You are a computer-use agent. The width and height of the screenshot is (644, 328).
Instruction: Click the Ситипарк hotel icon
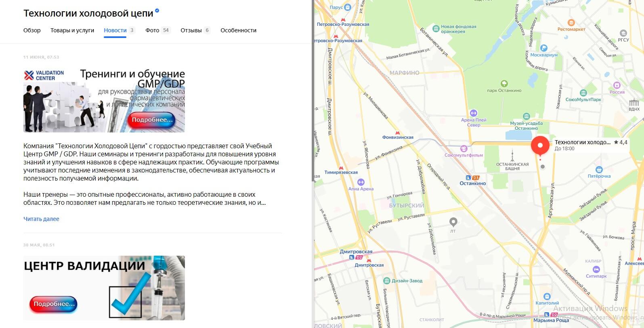point(596,269)
